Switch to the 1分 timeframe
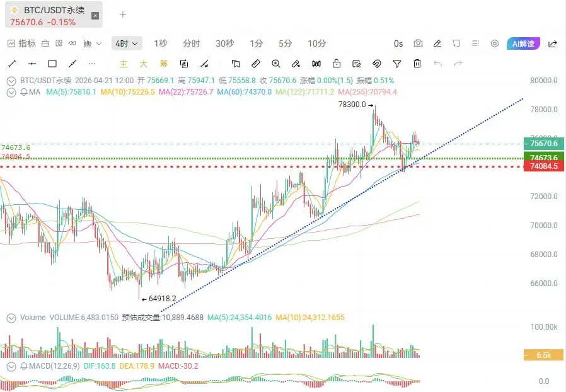Viewport: 566px width, 392px height. click(257, 43)
